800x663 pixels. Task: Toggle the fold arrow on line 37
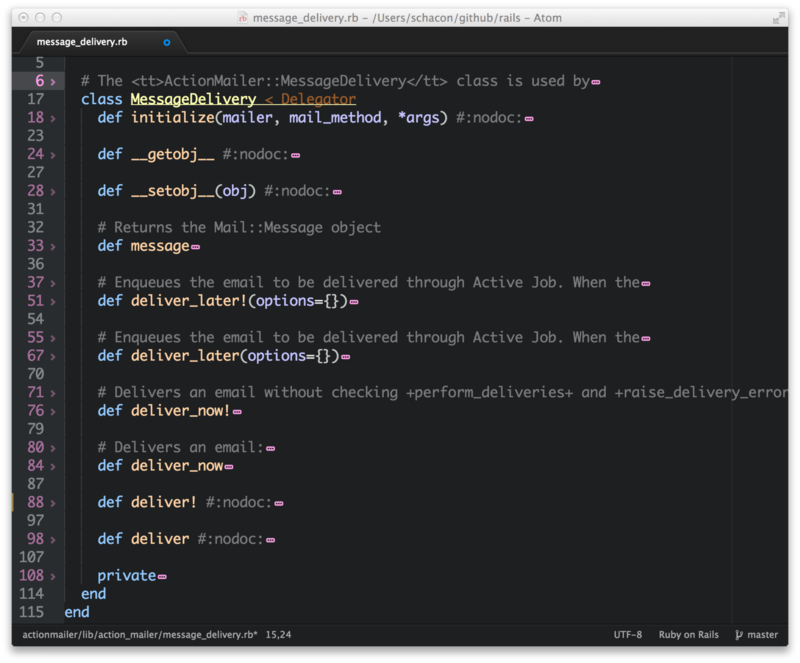pos(53,283)
